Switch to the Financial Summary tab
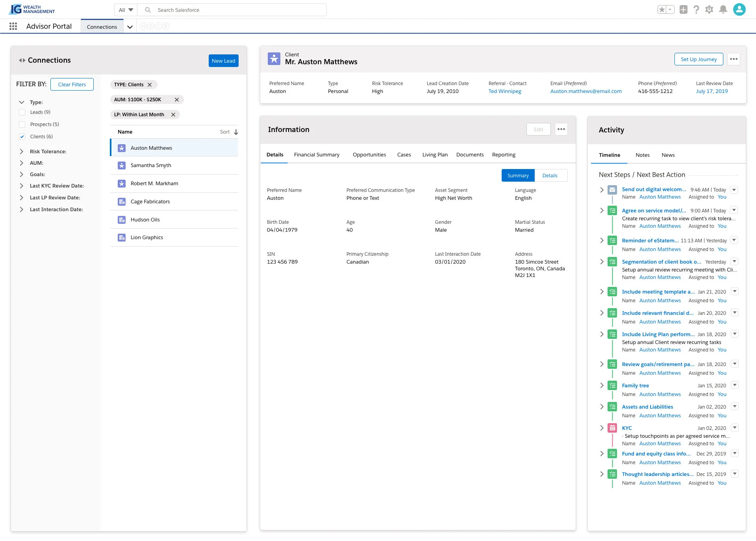The width and height of the screenshot is (756, 541). click(x=316, y=155)
